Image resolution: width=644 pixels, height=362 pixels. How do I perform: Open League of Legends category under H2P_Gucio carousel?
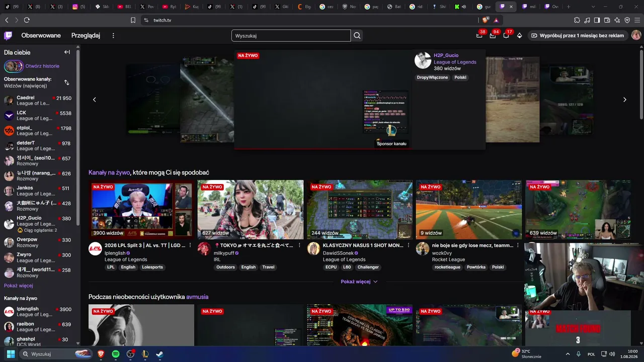pyautogui.click(x=455, y=62)
